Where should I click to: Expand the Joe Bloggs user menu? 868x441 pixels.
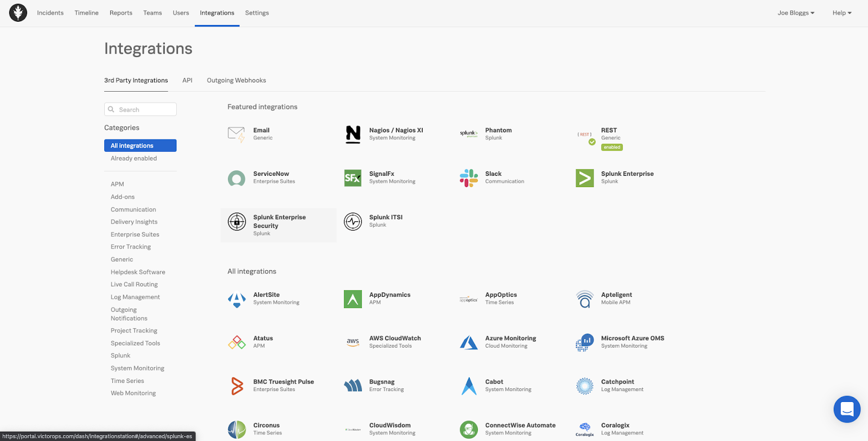point(796,13)
